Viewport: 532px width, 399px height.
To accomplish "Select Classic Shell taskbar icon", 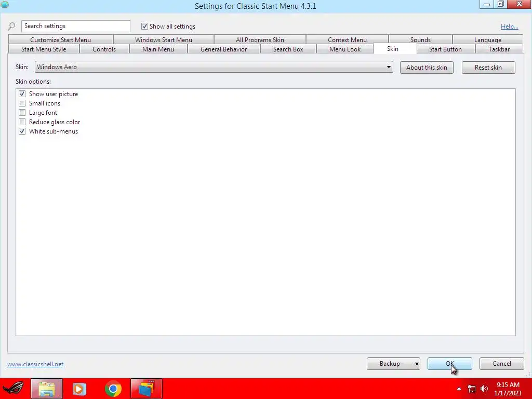I will (146, 389).
